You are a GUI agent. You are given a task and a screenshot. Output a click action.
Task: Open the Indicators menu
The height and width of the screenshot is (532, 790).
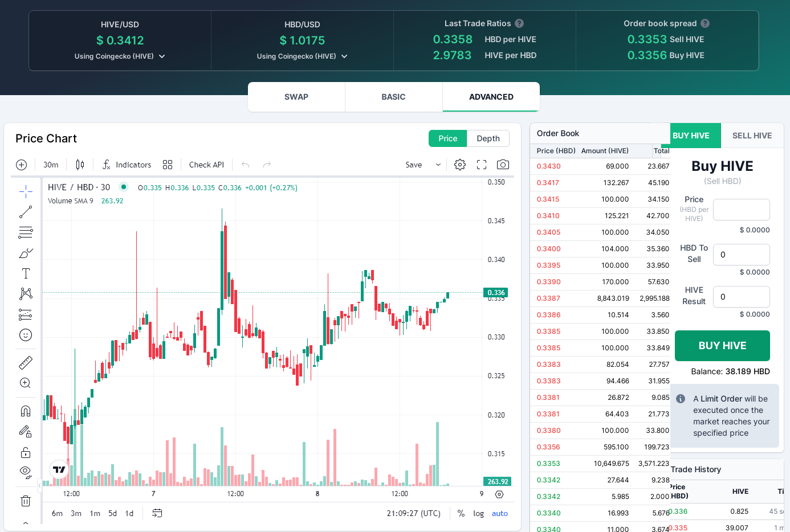[127, 165]
